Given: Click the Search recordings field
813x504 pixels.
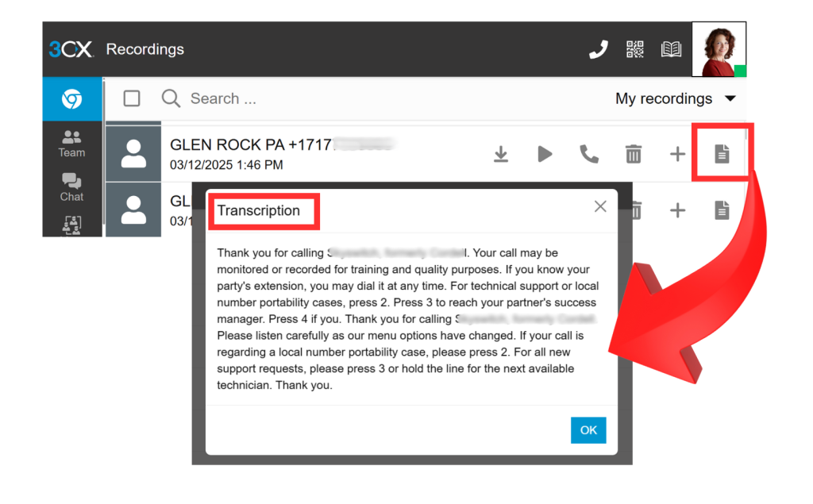Looking at the screenshot, I should point(318,98).
